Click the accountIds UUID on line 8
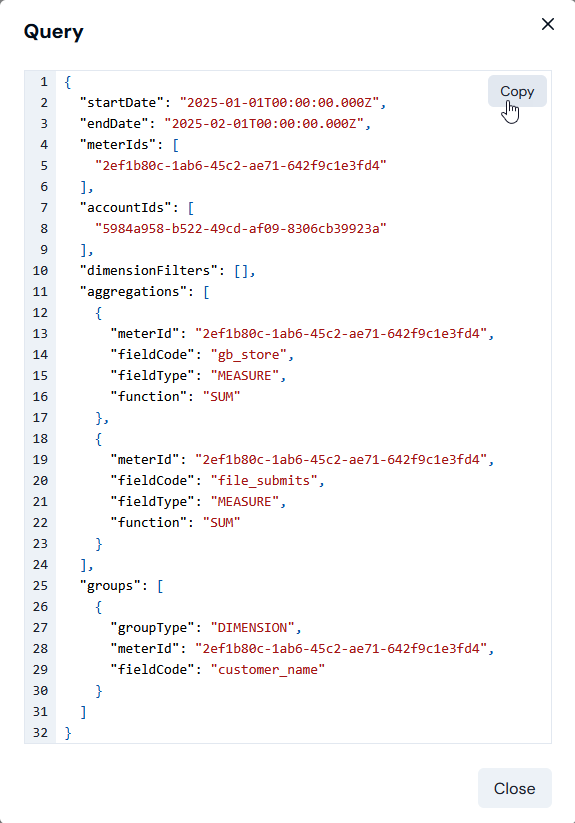 241,228
